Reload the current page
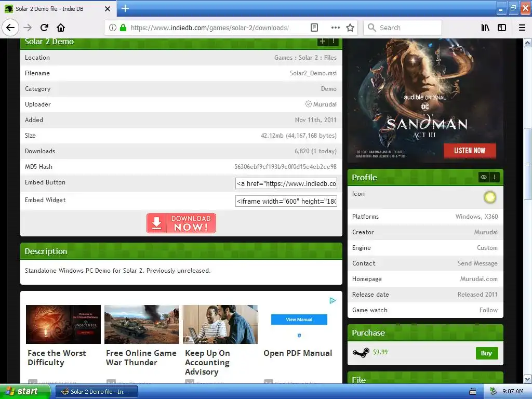532x399 pixels. [x=44, y=28]
